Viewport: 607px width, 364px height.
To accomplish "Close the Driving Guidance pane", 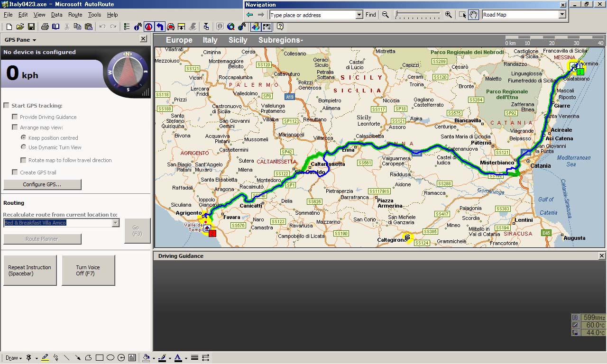I will point(602,256).
